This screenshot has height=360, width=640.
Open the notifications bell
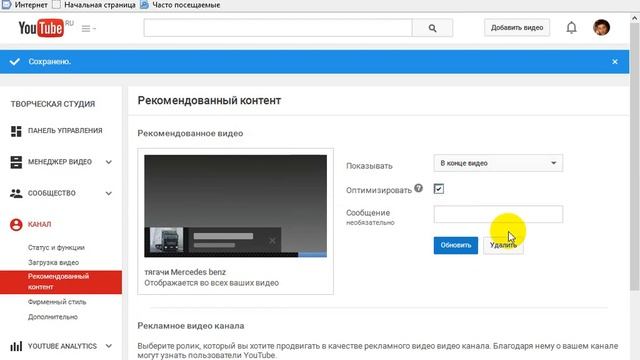(x=571, y=28)
